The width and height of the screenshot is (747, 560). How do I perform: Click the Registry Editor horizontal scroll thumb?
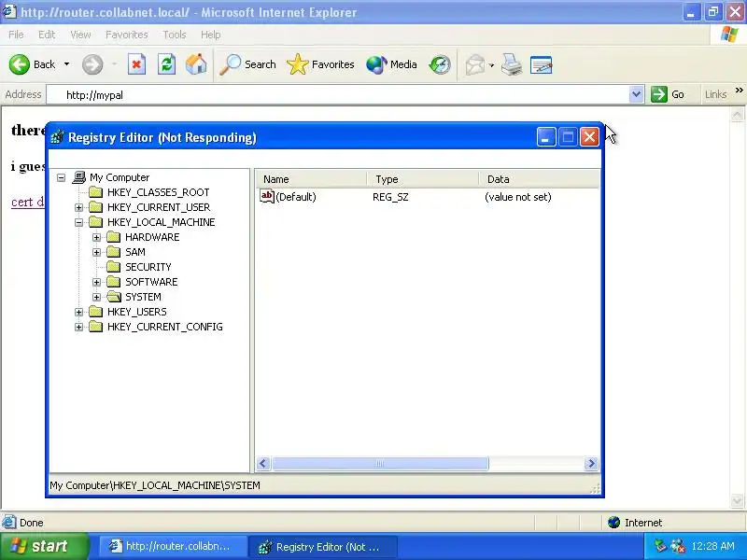[x=380, y=463]
